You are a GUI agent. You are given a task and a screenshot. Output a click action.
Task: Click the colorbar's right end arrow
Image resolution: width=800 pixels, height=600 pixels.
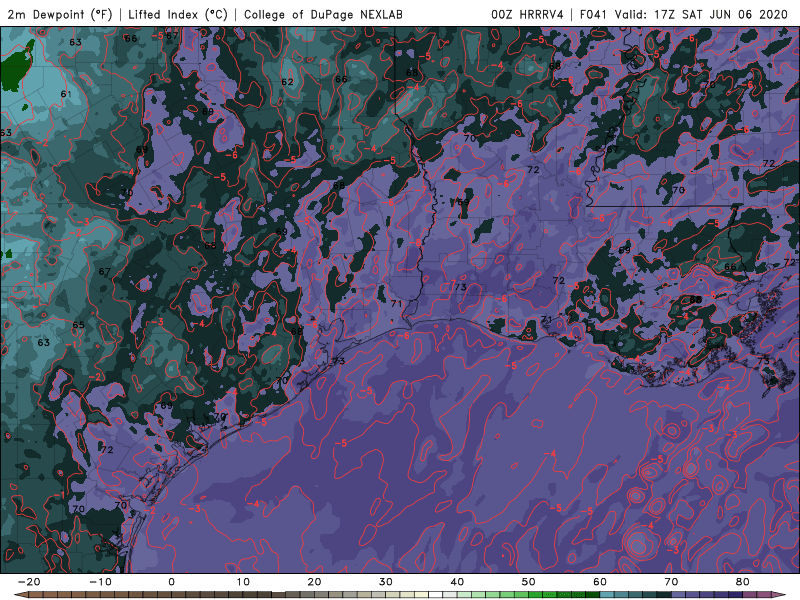[x=780, y=595]
